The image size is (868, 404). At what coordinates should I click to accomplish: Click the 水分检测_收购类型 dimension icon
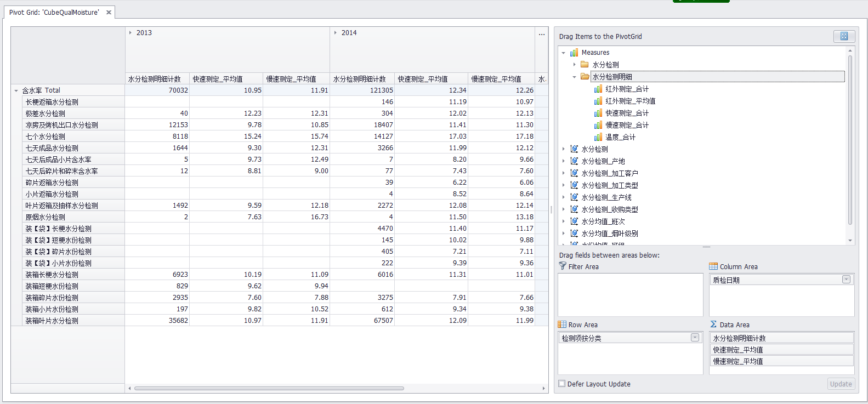(x=574, y=209)
